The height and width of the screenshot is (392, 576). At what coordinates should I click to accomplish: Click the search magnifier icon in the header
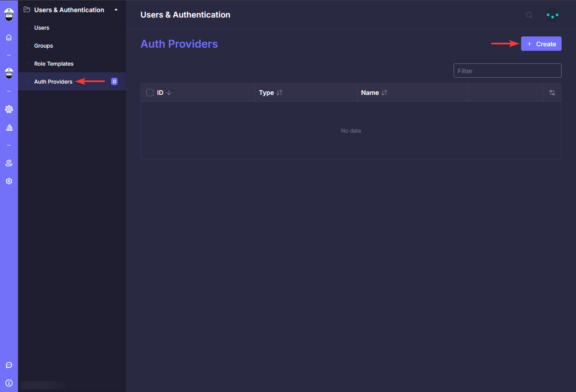coord(529,15)
